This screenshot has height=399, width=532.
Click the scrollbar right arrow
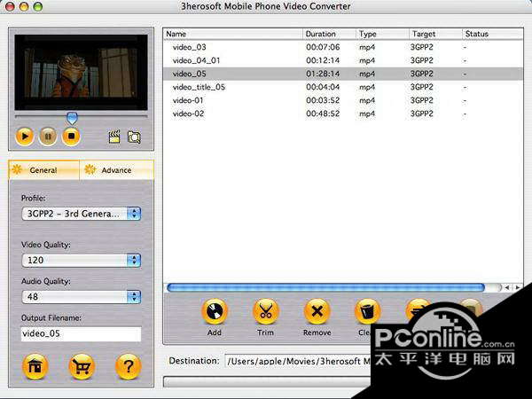pyautogui.click(x=518, y=287)
